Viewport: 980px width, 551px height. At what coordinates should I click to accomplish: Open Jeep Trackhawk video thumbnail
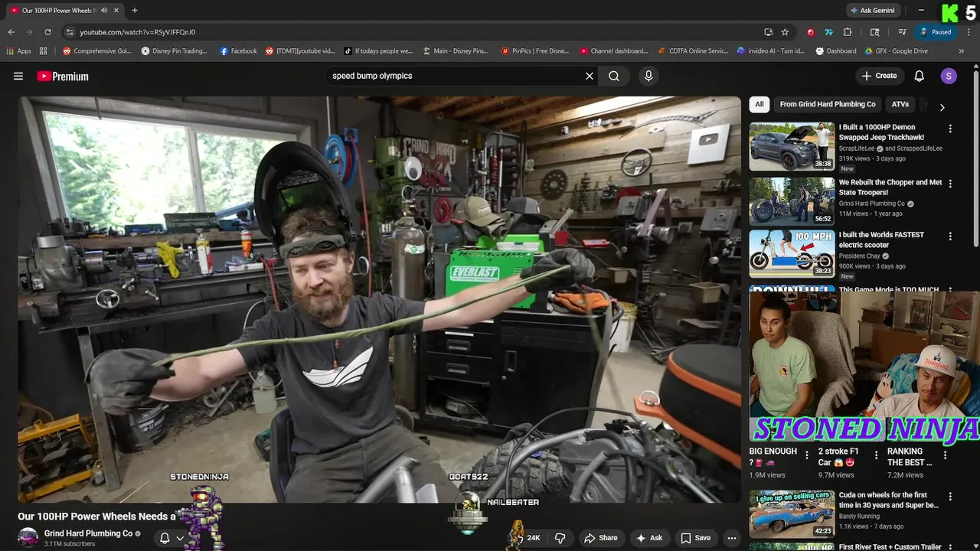[792, 146]
